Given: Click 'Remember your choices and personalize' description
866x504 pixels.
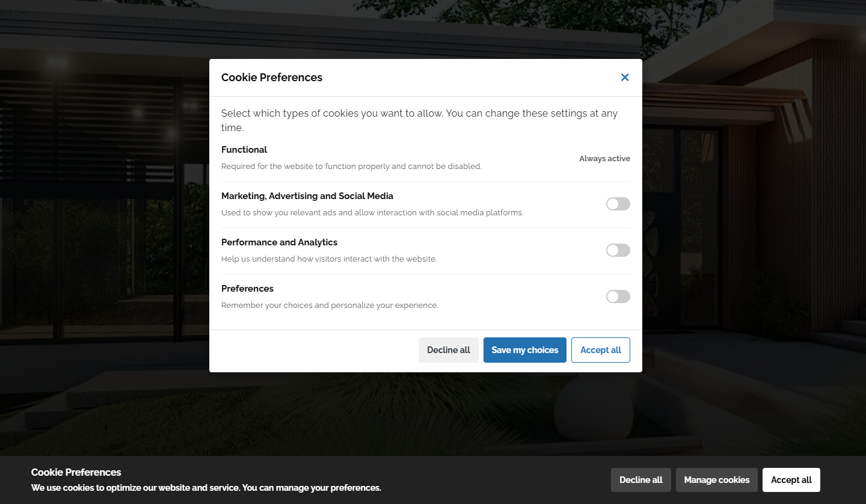Looking at the screenshot, I should click(330, 306).
